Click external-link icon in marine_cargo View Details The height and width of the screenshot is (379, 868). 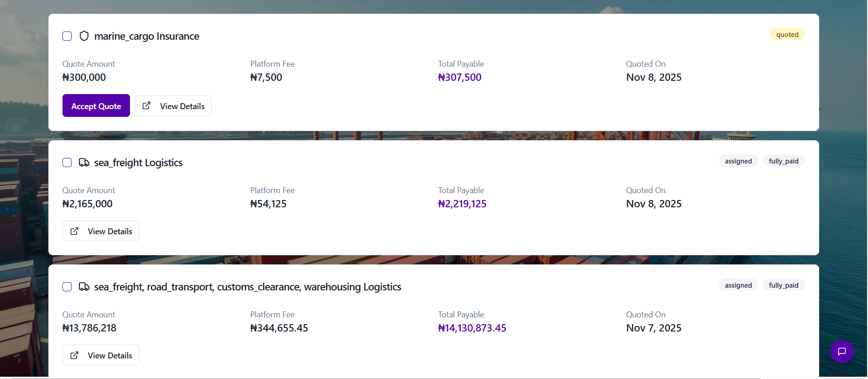146,106
